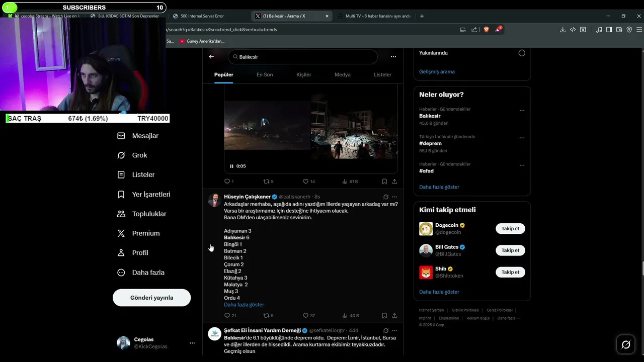Screen dimensions: 644x362
Task: Close the Balıkesir Arama browser tab
Action: 327,16
